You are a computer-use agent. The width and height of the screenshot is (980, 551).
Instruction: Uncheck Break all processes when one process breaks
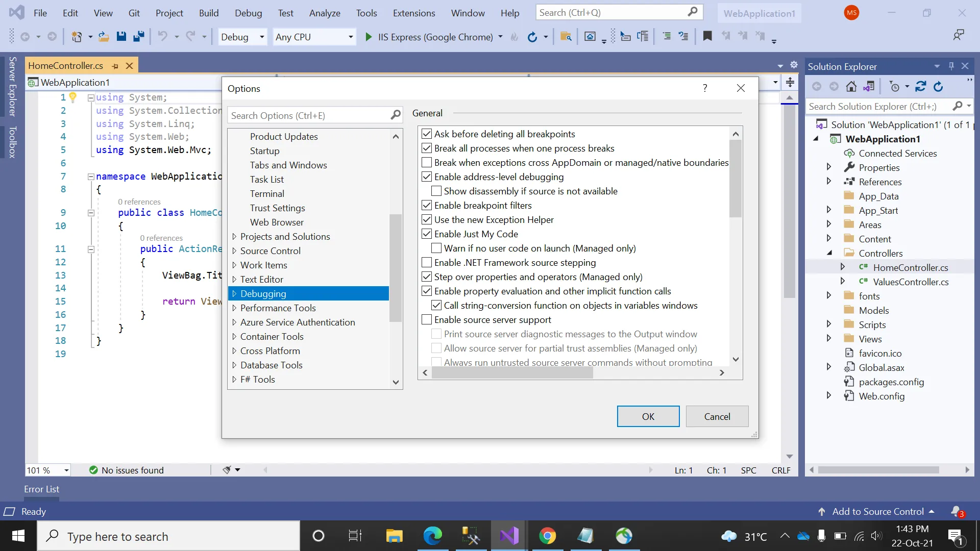coord(427,148)
